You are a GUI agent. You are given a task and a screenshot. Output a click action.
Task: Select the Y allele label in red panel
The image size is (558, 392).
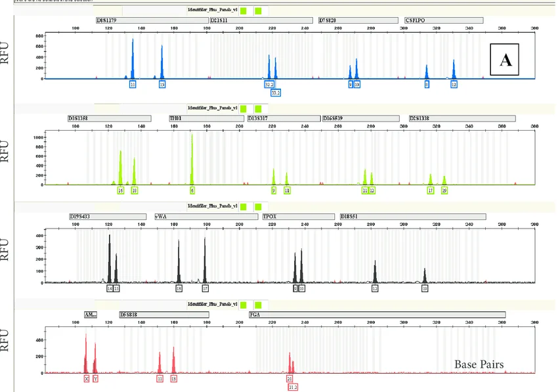pos(95,379)
